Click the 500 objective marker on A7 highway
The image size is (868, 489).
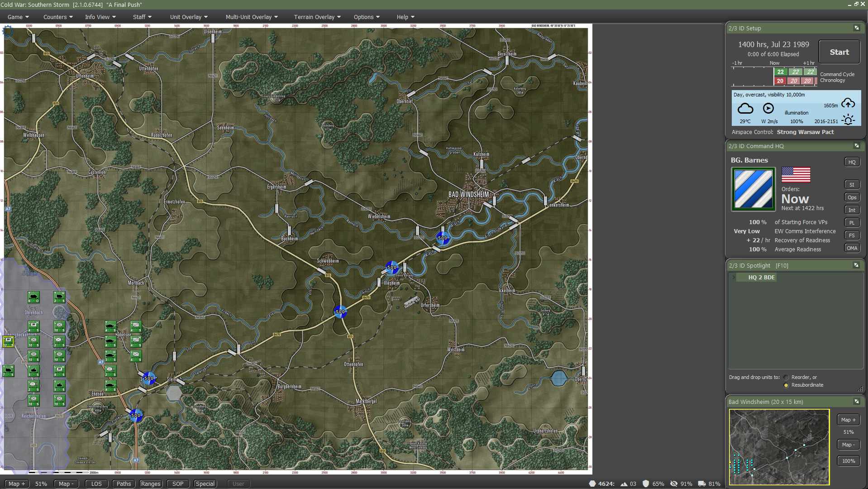pos(136,415)
